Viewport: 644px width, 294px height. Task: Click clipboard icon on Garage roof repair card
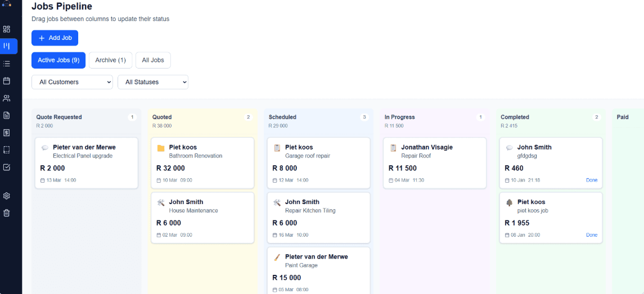(277, 148)
